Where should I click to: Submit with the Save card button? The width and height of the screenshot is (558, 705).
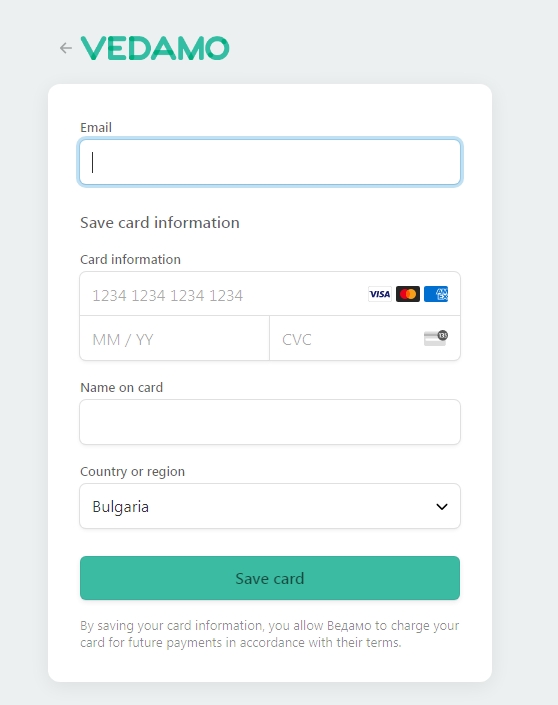(270, 578)
